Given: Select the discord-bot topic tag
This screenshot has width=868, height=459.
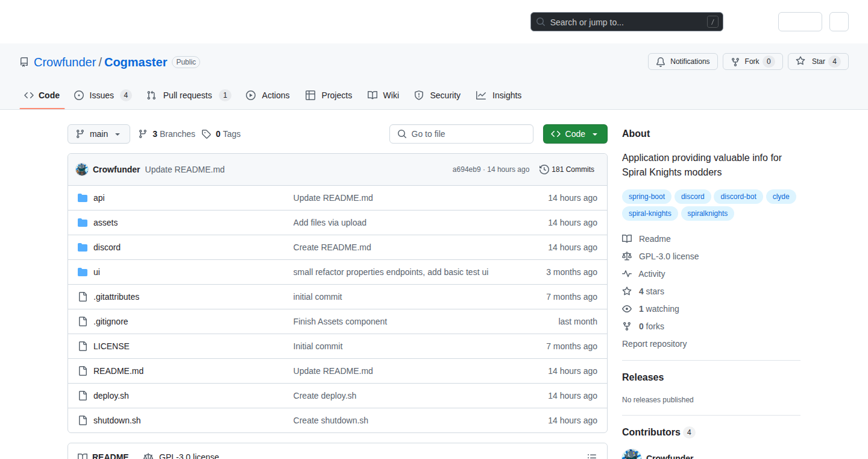Looking at the screenshot, I should (738, 197).
